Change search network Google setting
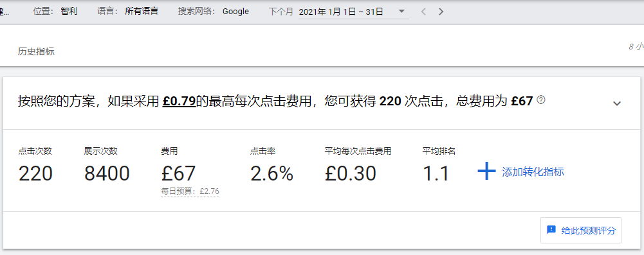644x255 pixels. tap(235, 12)
